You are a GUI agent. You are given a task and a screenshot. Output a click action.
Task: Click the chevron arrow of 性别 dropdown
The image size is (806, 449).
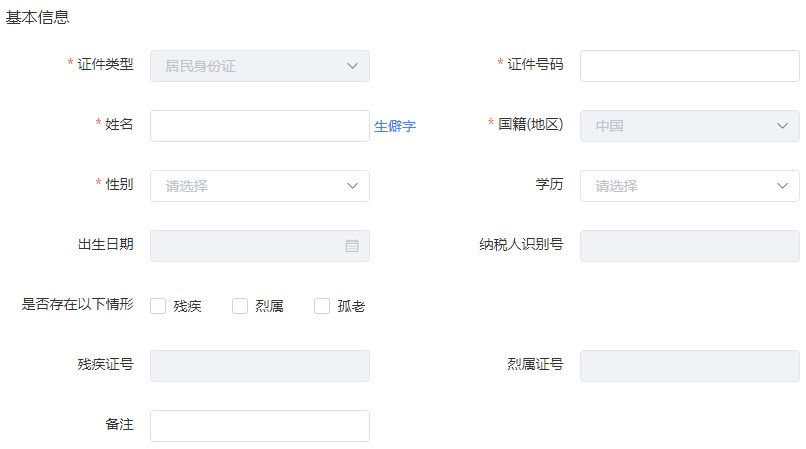coord(352,186)
